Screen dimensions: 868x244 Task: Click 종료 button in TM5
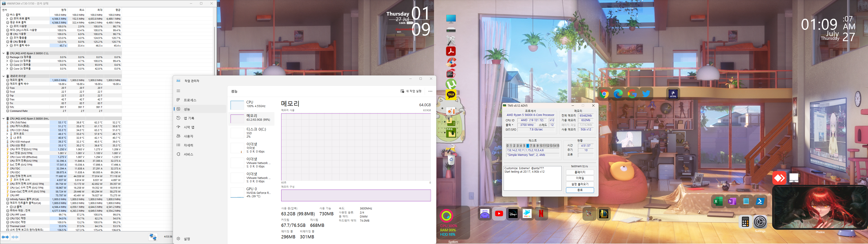[x=580, y=190]
